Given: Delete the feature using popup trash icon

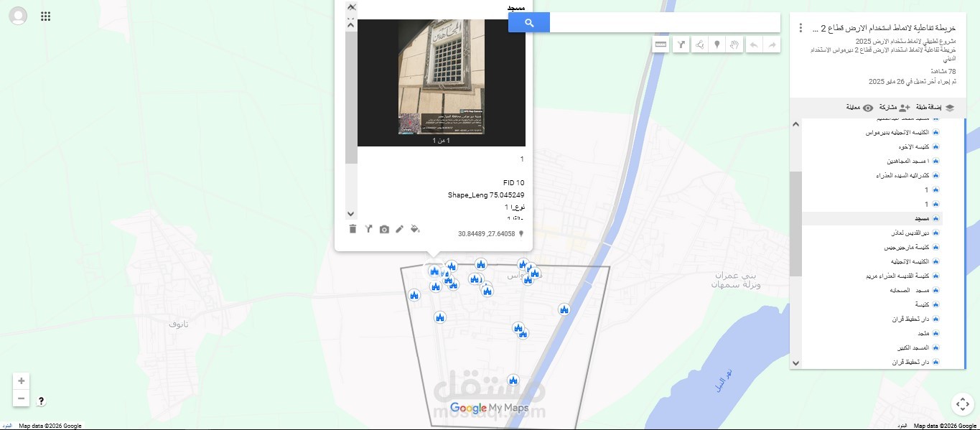Looking at the screenshot, I should click(353, 229).
